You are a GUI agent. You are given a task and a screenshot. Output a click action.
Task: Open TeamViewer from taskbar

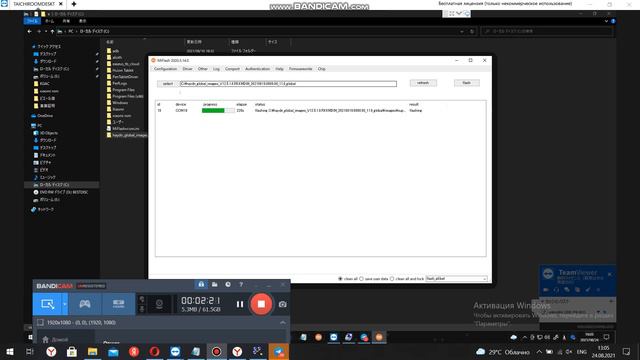tap(175, 352)
